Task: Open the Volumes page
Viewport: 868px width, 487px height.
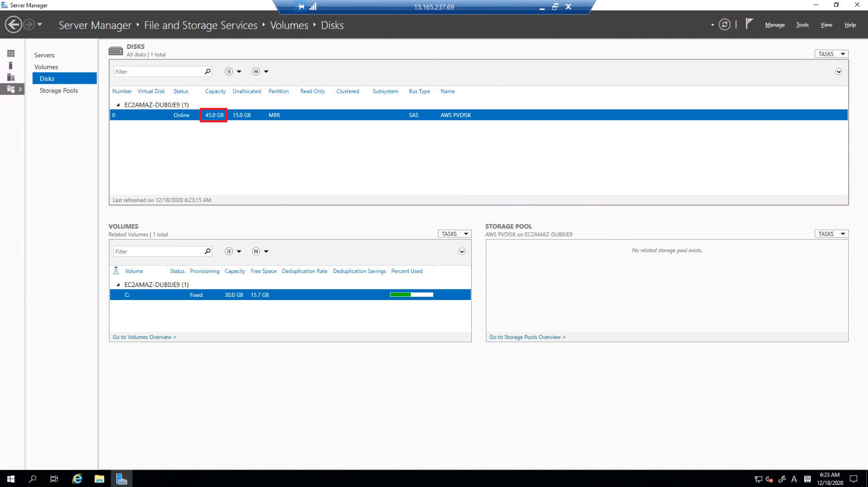Action: click(x=46, y=67)
